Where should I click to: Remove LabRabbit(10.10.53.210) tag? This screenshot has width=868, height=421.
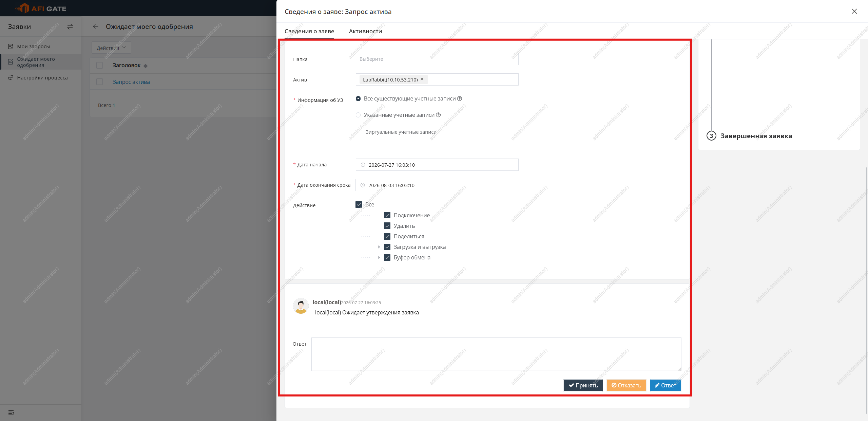coord(422,79)
